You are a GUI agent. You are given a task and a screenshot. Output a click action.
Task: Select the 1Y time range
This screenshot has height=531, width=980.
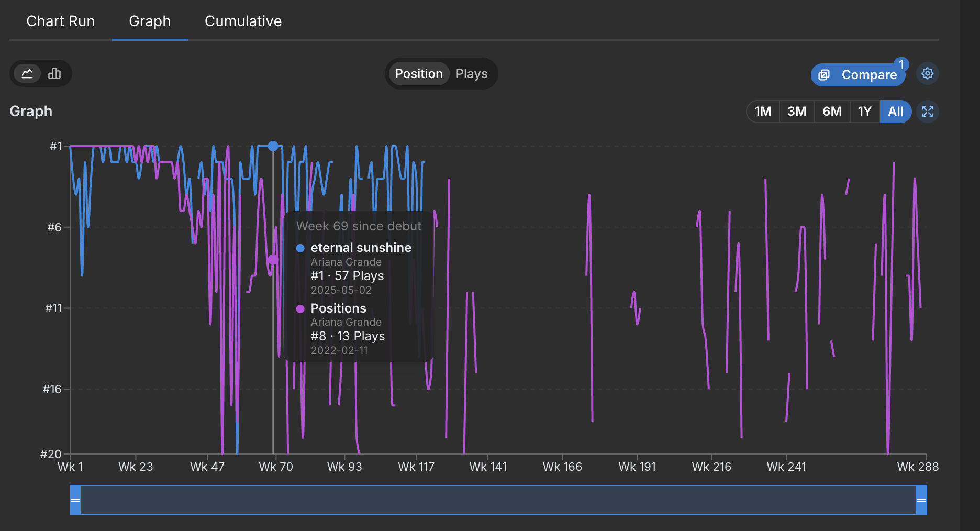click(865, 112)
